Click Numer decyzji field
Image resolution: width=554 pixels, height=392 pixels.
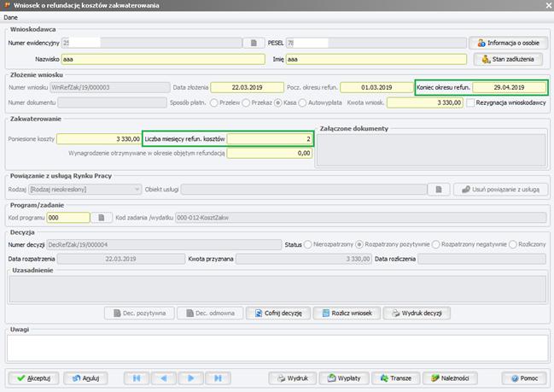(x=164, y=244)
